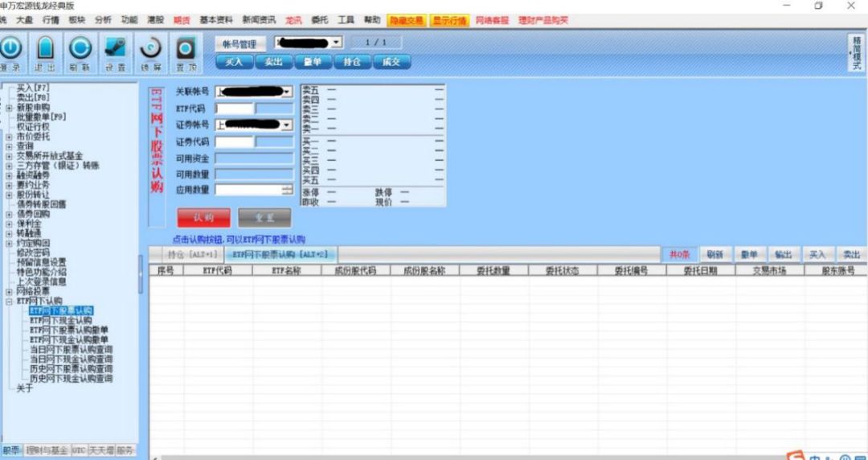The width and height of the screenshot is (868, 460).
Task: Click the gray 重置 reset button
Action: click(264, 218)
